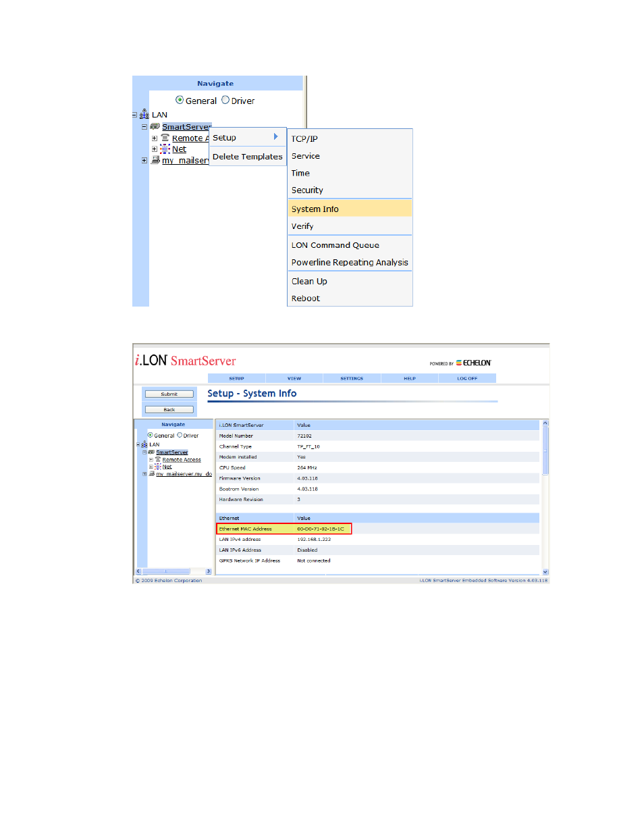Open SmartServer link in top Navigate tree
Image resolution: width=644 pixels, height=834 pixels.
(186, 126)
